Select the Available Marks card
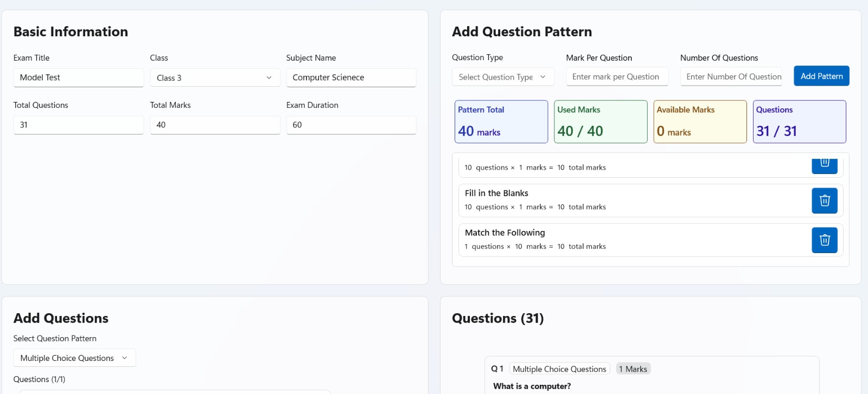 [x=700, y=122]
